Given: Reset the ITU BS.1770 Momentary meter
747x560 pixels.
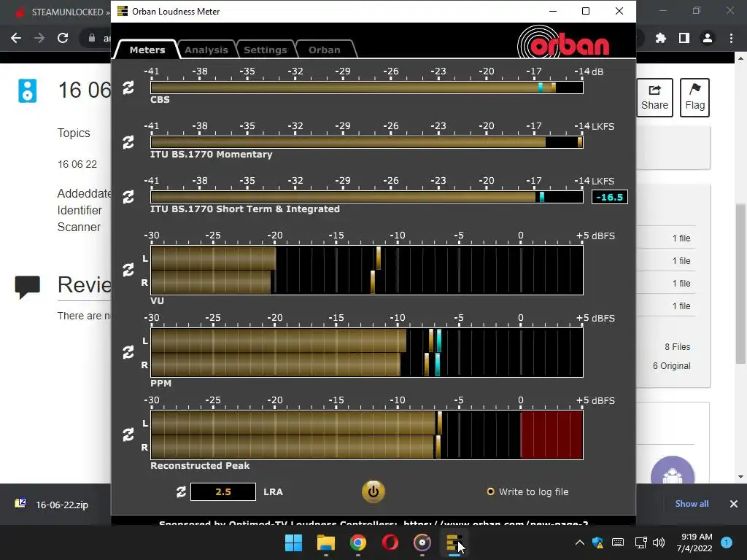Looking at the screenshot, I should point(128,142).
